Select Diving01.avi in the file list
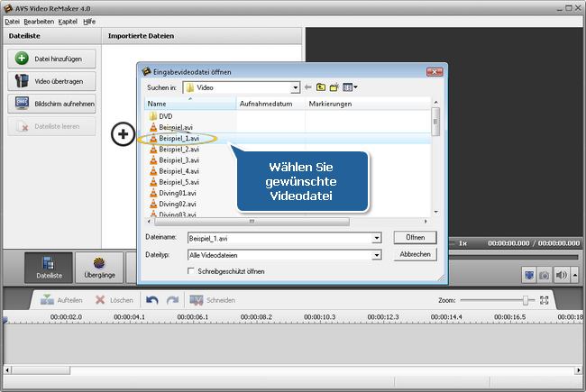Image resolution: width=586 pixels, height=392 pixels. [x=172, y=193]
